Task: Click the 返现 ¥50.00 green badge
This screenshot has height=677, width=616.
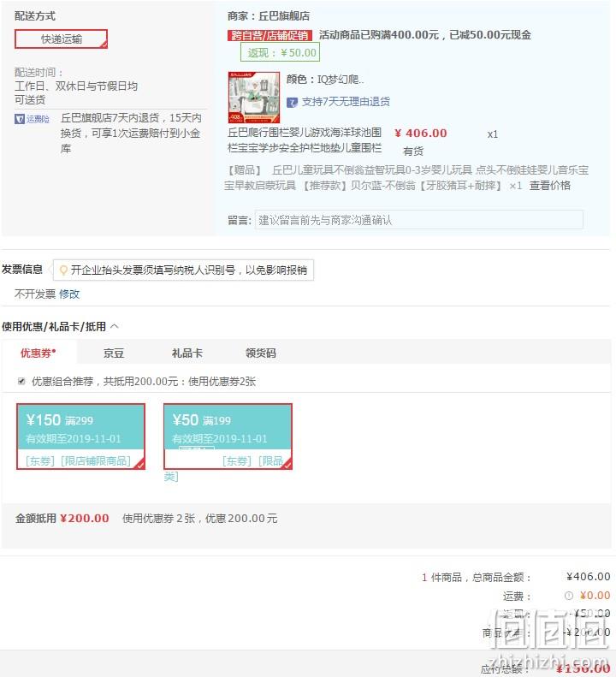Action: coord(280,53)
